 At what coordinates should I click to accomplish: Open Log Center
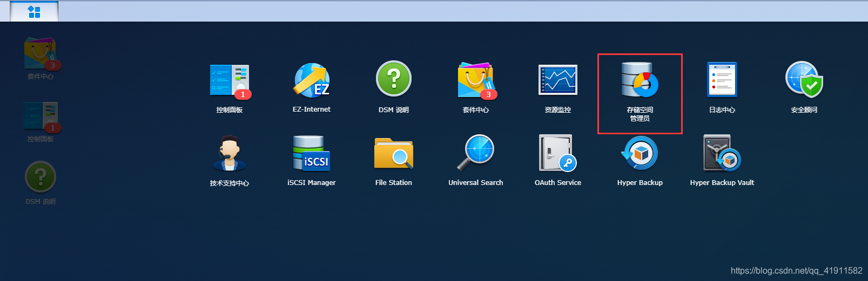[722, 80]
